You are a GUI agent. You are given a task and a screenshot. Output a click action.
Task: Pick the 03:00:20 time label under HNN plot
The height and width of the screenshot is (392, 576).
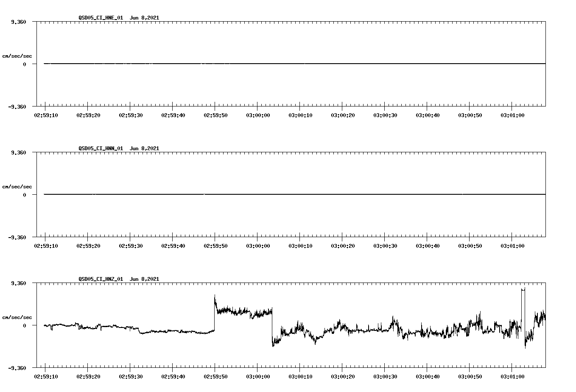(343, 246)
